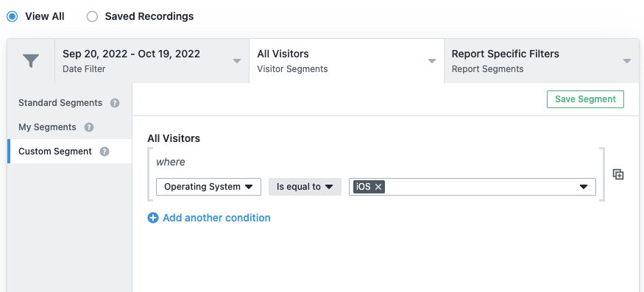Open the Report Specific Filters dropdown

(542, 61)
